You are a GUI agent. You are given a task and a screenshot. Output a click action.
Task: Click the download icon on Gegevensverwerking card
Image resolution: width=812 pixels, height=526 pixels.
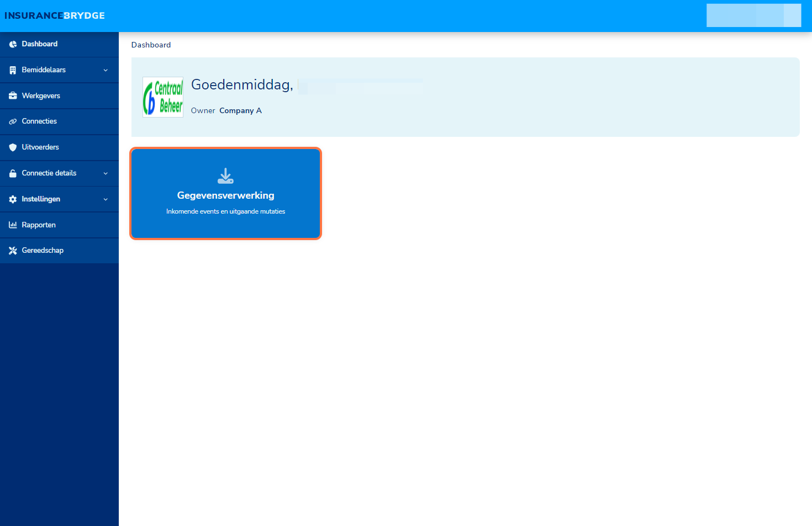[225, 176]
